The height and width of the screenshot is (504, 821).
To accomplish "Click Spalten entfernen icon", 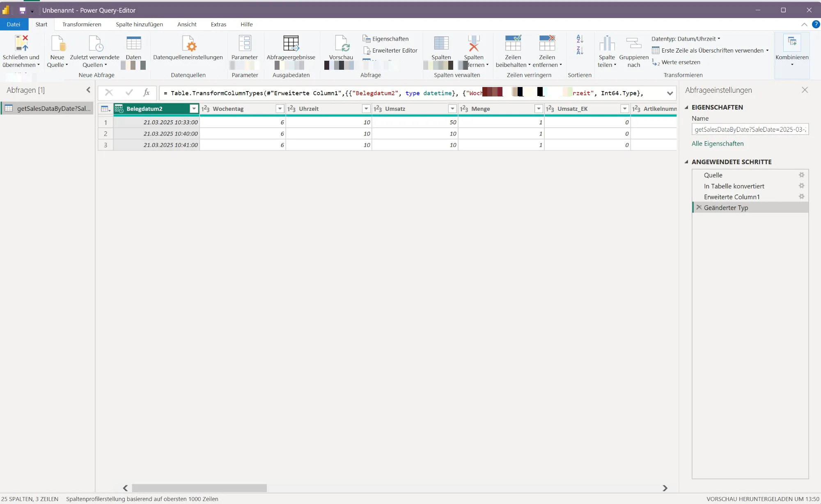I will [474, 43].
